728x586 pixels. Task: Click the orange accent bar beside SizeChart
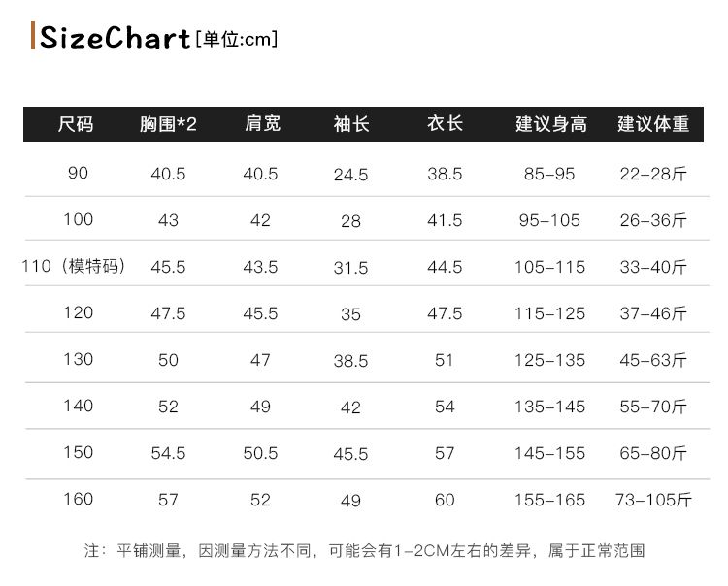click(33, 35)
